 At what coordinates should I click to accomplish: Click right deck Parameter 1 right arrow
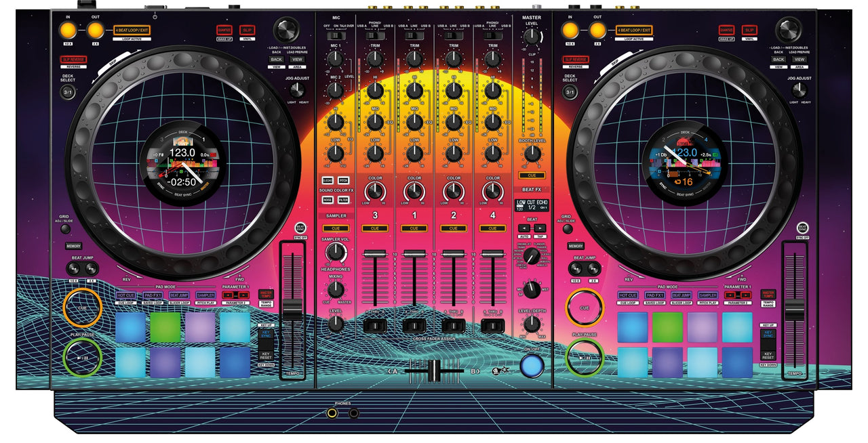point(745,295)
